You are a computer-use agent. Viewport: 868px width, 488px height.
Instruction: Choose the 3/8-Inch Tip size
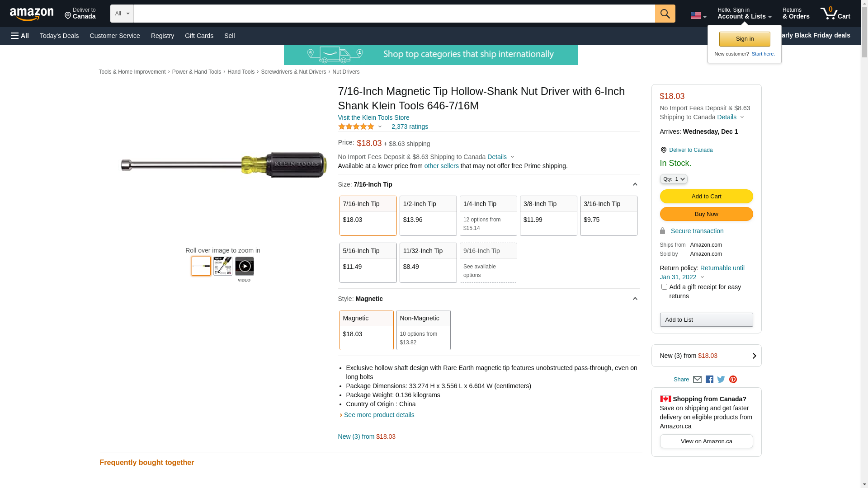tap(548, 216)
